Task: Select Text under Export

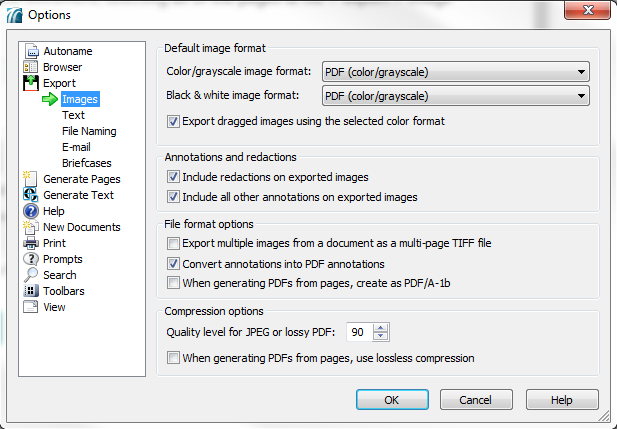Action: coord(73,115)
